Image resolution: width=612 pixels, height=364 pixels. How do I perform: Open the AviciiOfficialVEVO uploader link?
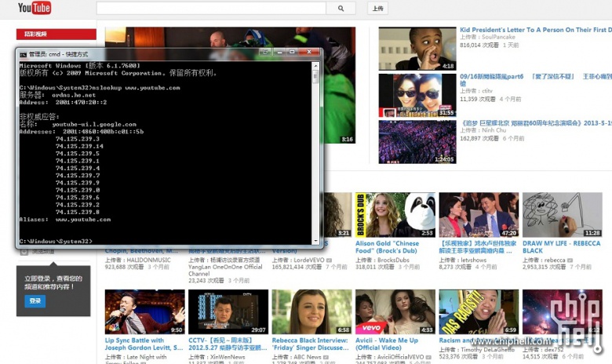click(x=400, y=357)
